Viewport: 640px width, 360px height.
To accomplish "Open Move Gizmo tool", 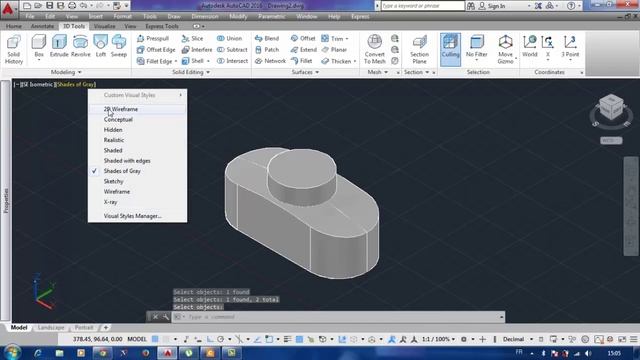I will [505, 49].
